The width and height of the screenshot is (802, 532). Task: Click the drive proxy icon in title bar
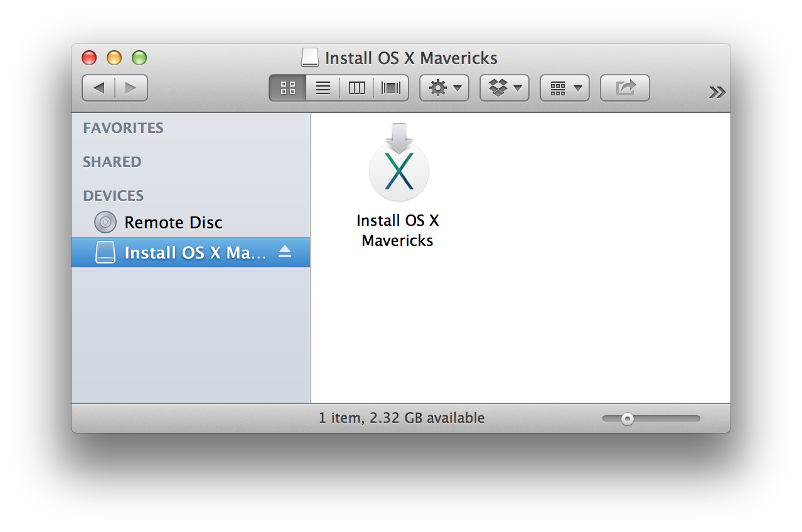[309, 58]
